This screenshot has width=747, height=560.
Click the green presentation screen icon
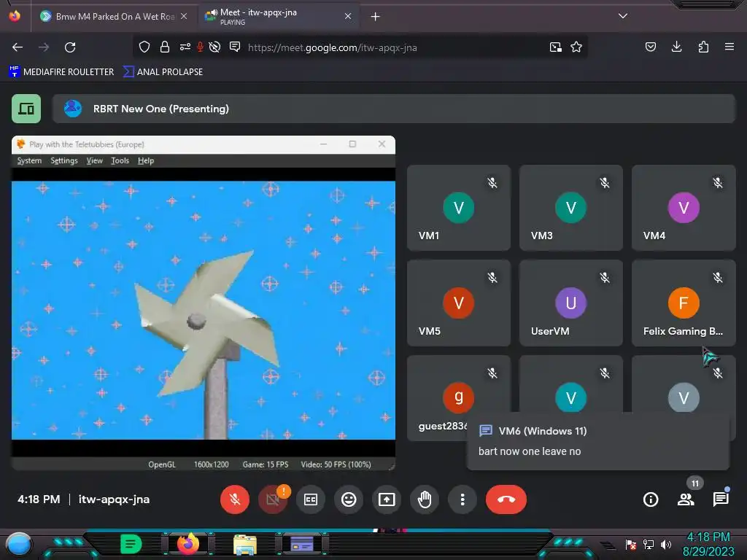(x=26, y=109)
